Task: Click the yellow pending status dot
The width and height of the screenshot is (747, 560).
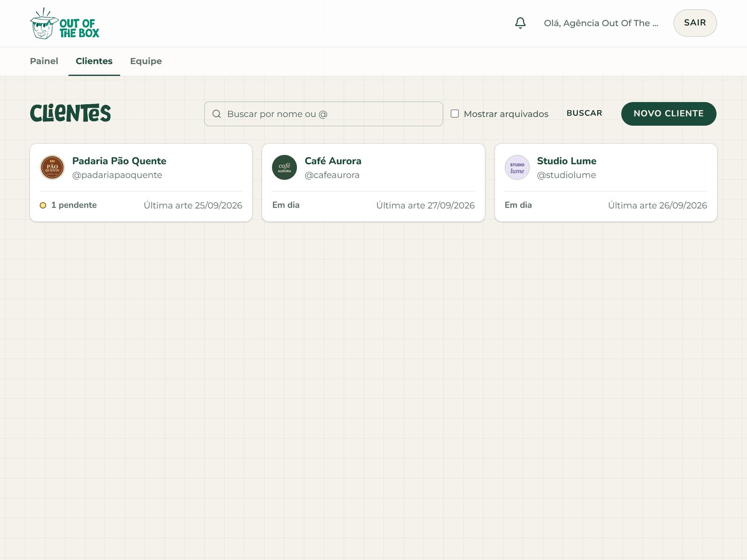Action: pyautogui.click(x=43, y=205)
